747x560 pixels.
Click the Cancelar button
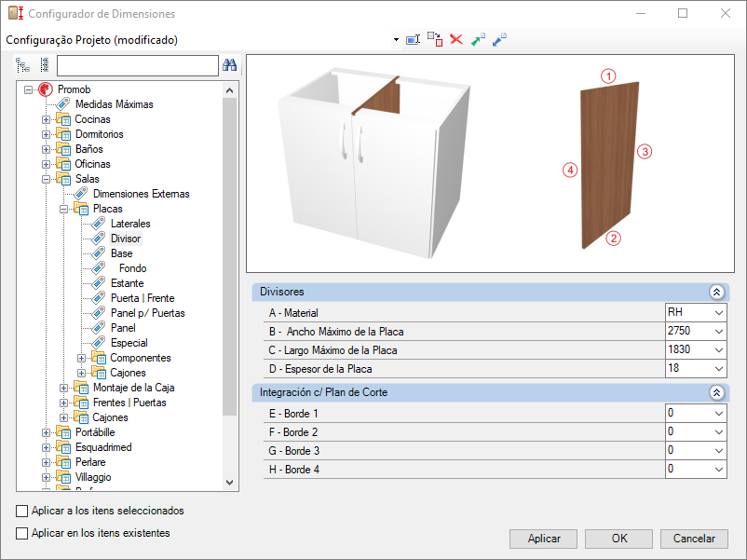(694, 539)
